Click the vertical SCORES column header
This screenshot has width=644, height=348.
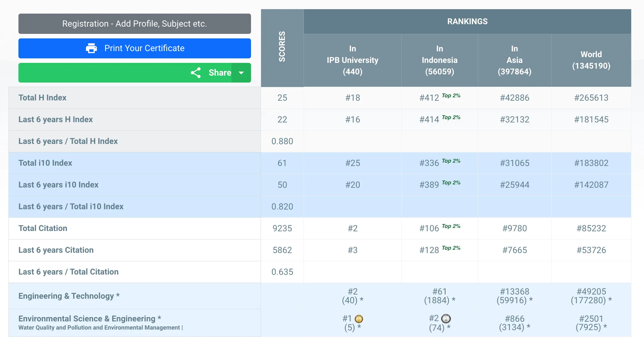282,47
